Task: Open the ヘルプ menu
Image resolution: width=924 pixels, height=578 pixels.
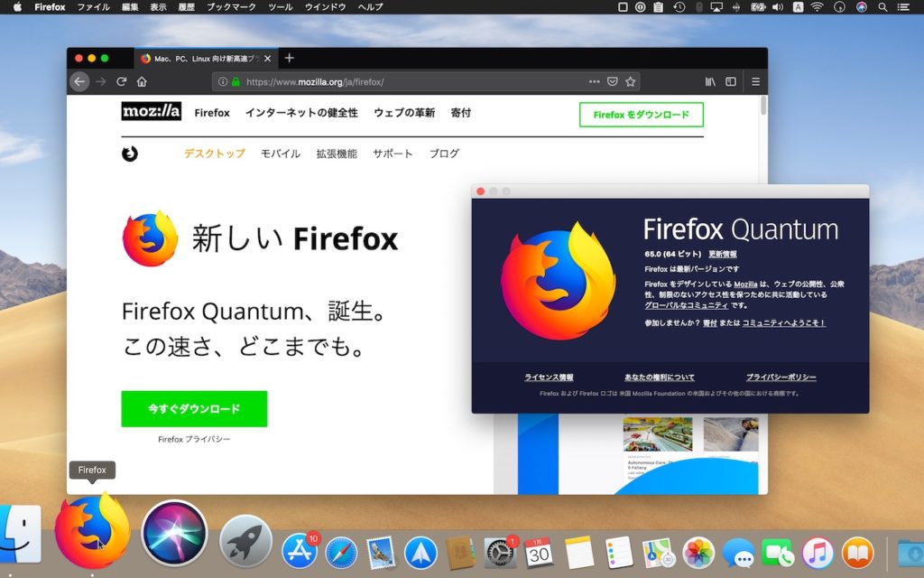Action: coord(370,7)
